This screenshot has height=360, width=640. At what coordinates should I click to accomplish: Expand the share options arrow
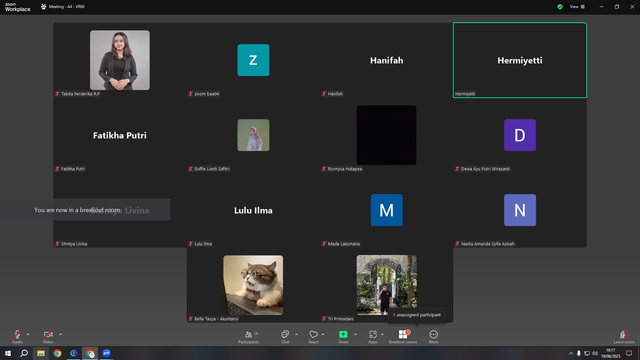pyautogui.click(x=356, y=334)
